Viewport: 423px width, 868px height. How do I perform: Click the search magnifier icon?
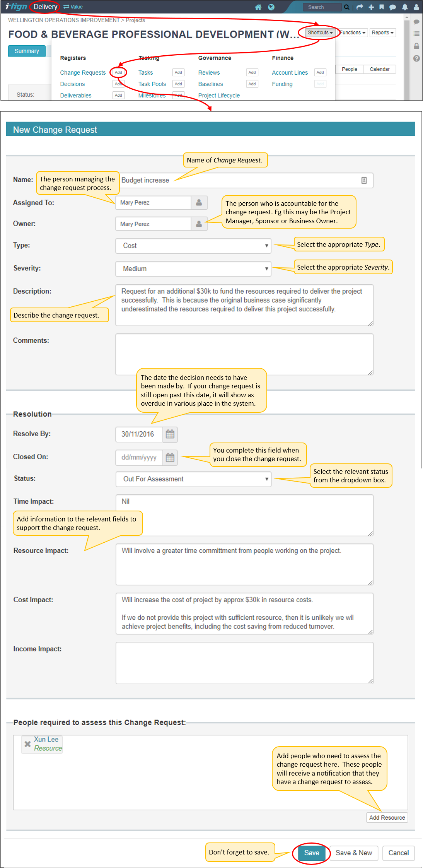[347, 7]
